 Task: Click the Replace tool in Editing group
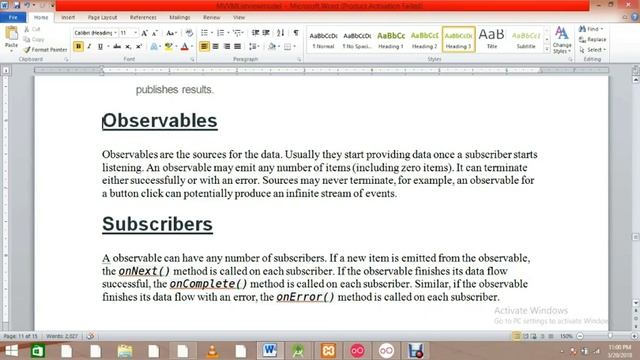[x=593, y=40]
